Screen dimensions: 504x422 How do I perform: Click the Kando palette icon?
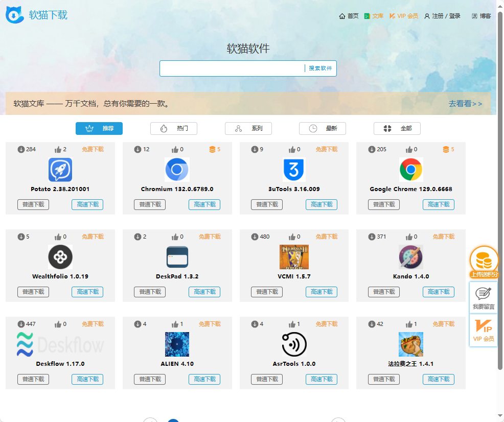pos(410,256)
